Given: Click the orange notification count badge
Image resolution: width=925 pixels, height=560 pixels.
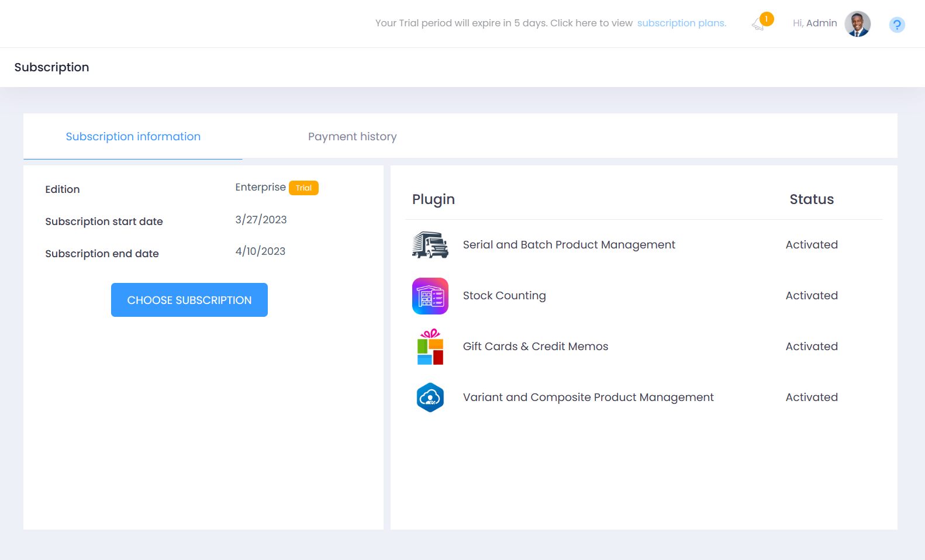Looking at the screenshot, I should tap(767, 19).
